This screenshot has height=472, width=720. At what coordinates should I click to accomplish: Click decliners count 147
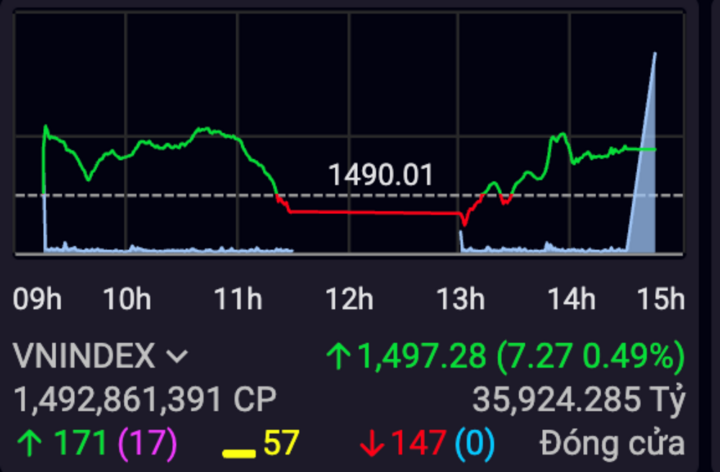[x=418, y=443]
